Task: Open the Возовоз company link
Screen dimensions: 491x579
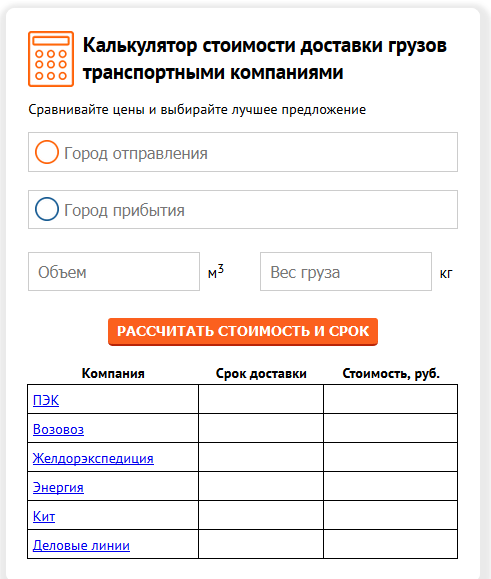Action: click(x=58, y=429)
